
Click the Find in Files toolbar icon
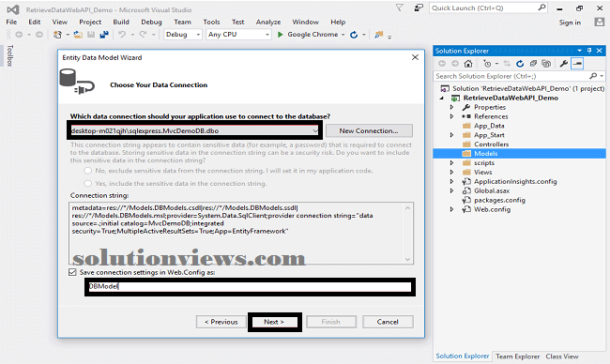point(378,35)
